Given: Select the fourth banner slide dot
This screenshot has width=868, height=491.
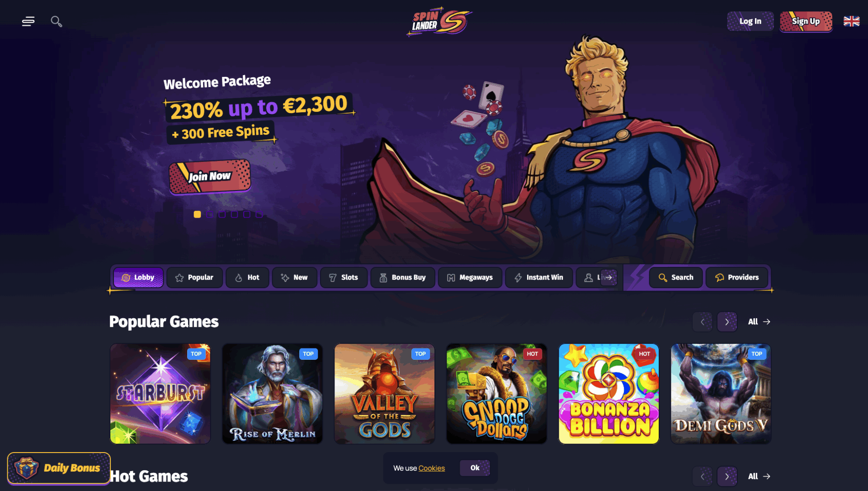Looking at the screenshot, I should [x=234, y=214].
